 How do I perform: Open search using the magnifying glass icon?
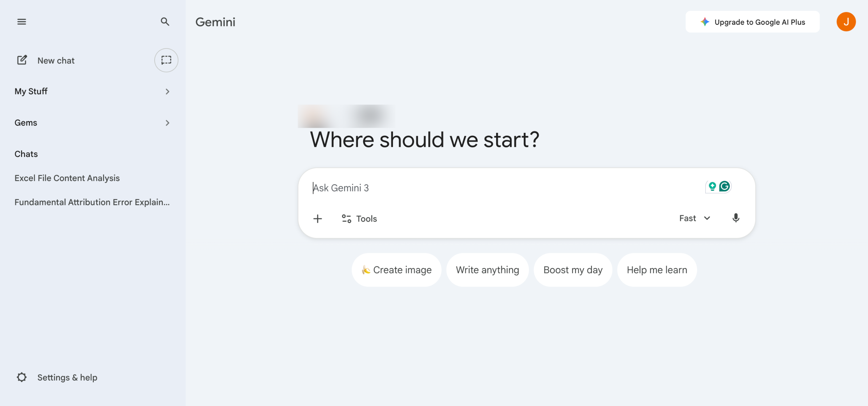tap(165, 22)
